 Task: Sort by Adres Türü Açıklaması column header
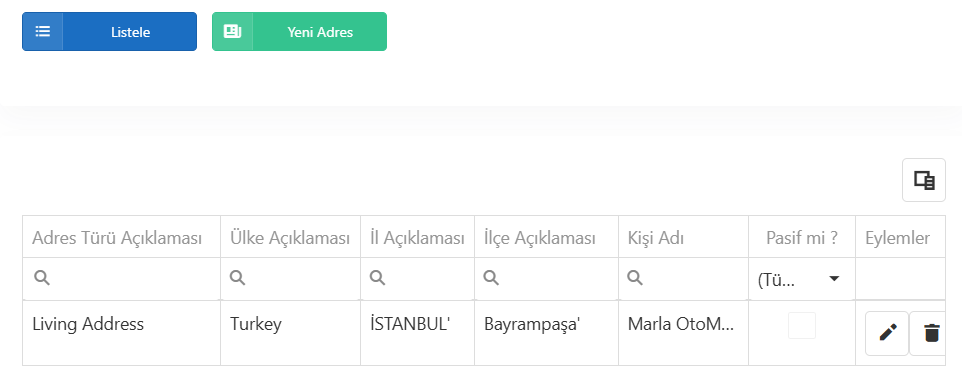click(x=117, y=238)
